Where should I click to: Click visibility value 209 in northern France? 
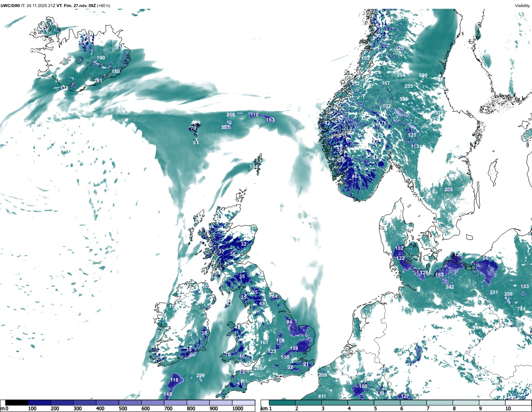tap(323, 375)
